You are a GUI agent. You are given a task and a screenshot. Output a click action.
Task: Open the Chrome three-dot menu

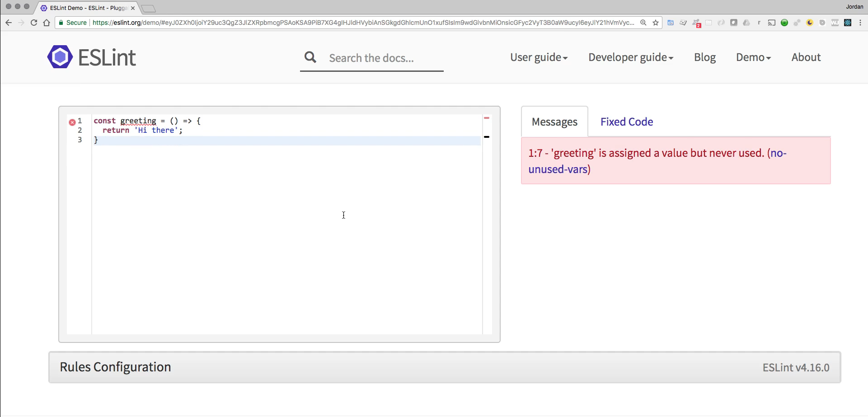[860, 23]
